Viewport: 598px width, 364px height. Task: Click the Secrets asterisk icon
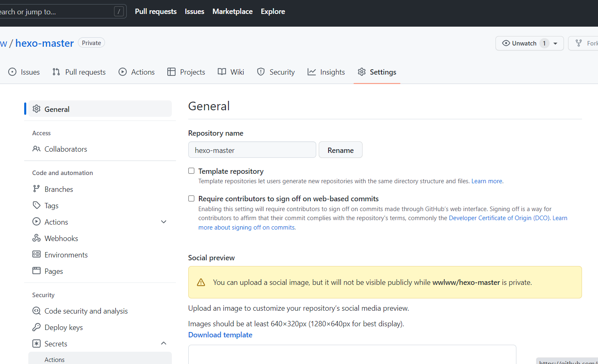point(37,344)
